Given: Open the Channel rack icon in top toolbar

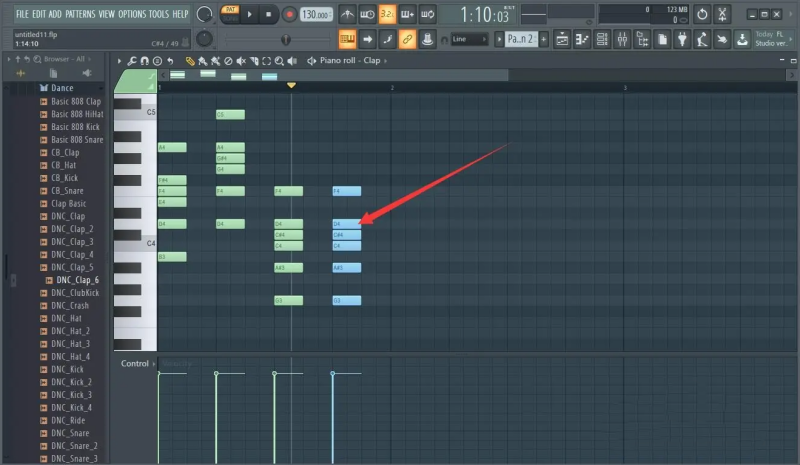Looking at the screenshot, I should pyautogui.click(x=602, y=39).
